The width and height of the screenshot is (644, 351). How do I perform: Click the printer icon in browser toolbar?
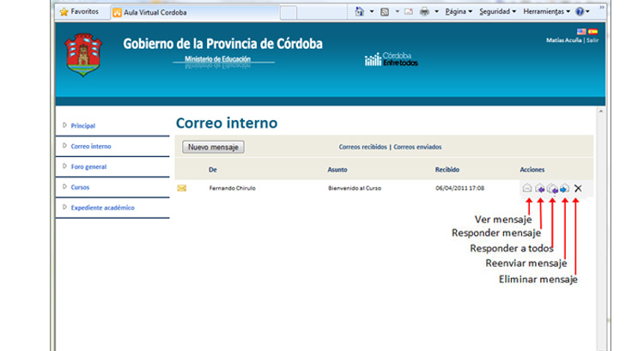423,12
